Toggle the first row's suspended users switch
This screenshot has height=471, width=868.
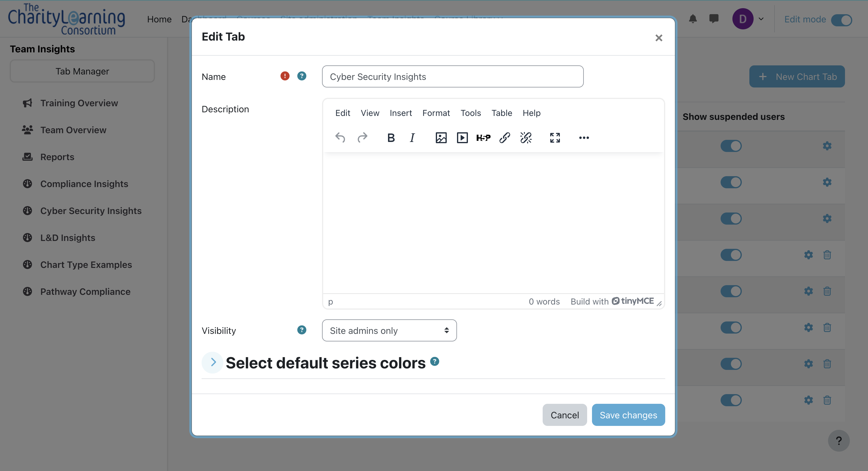click(x=731, y=146)
